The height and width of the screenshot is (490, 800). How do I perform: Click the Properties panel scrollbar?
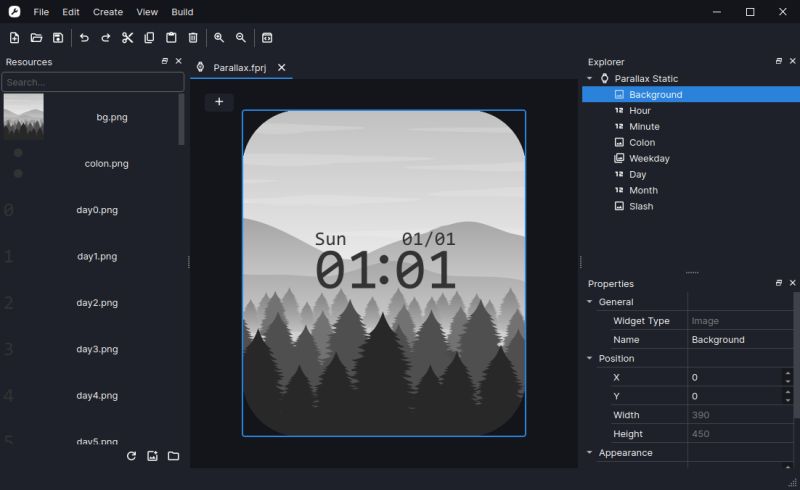click(x=796, y=357)
